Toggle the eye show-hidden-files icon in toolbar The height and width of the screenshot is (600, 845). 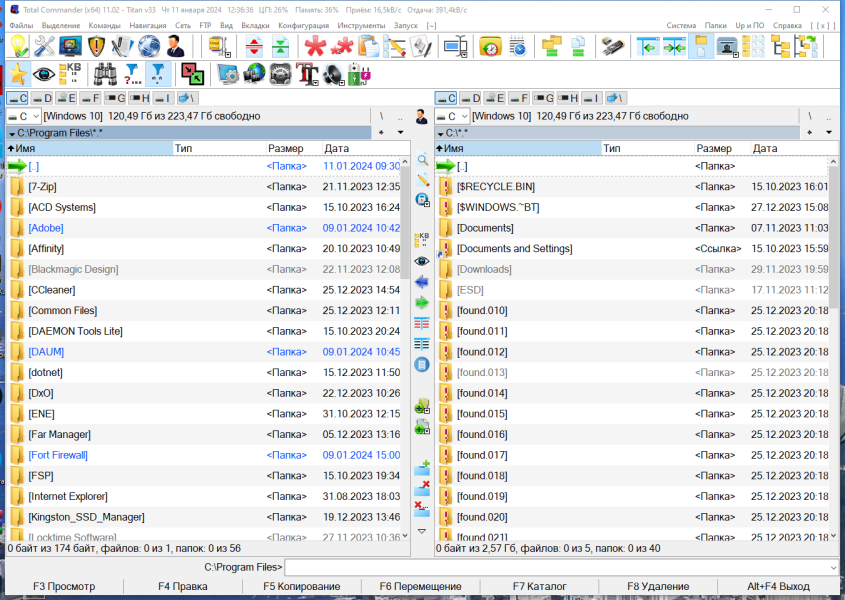pos(44,74)
